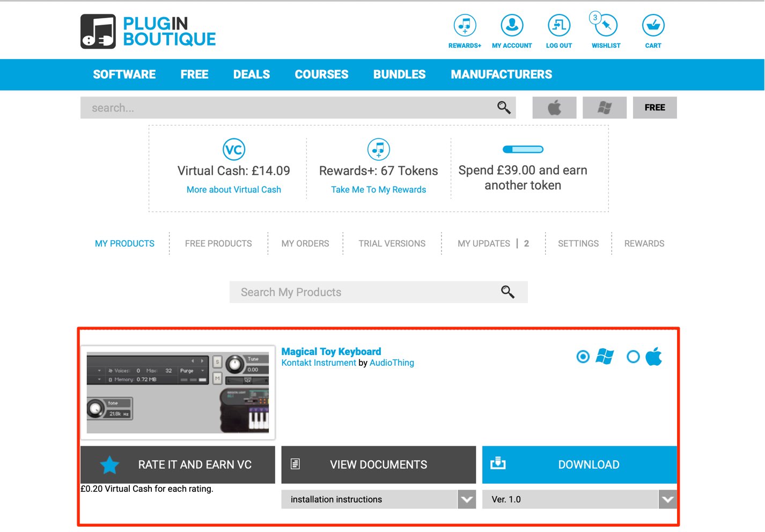765x532 pixels.
Task: Click the Log Out icon
Action: click(x=559, y=25)
